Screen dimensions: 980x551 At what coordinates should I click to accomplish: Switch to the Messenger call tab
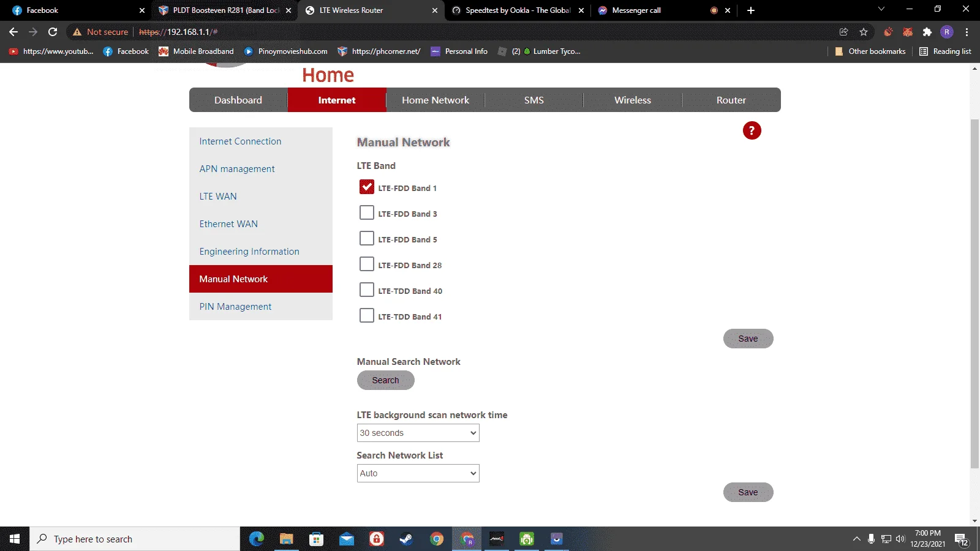click(x=664, y=10)
